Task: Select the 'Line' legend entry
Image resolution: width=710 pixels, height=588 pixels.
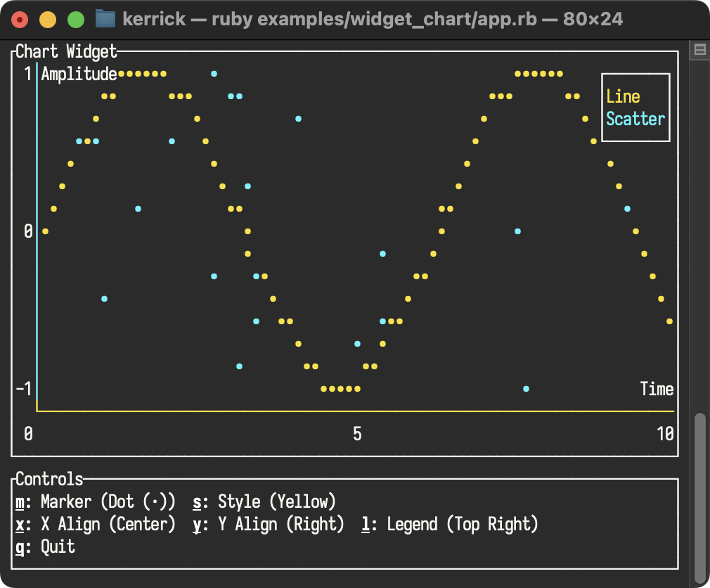Action: click(623, 96)
